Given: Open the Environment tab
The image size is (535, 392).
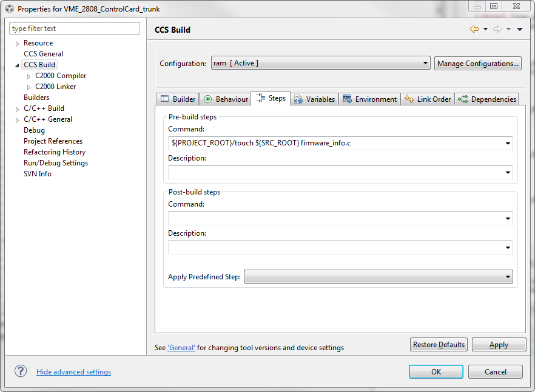Looking at the screenshot, I should tap(369, 99).
